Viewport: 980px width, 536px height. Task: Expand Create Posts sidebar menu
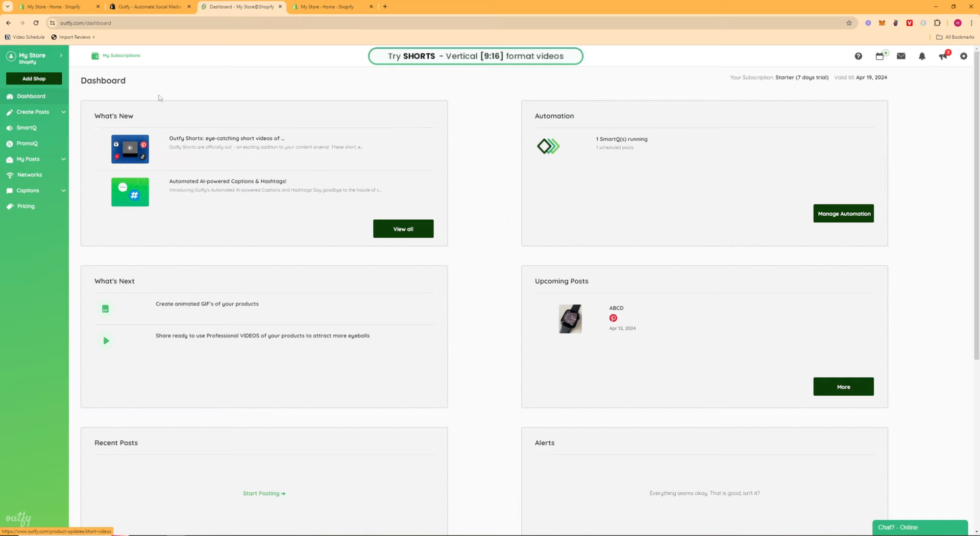pos(63,112)
